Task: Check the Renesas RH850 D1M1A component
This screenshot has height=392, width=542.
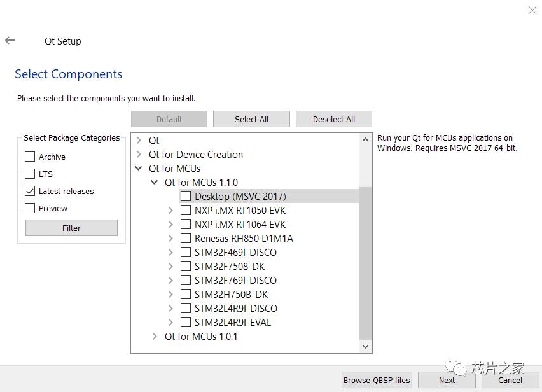Action: point(186,238)
